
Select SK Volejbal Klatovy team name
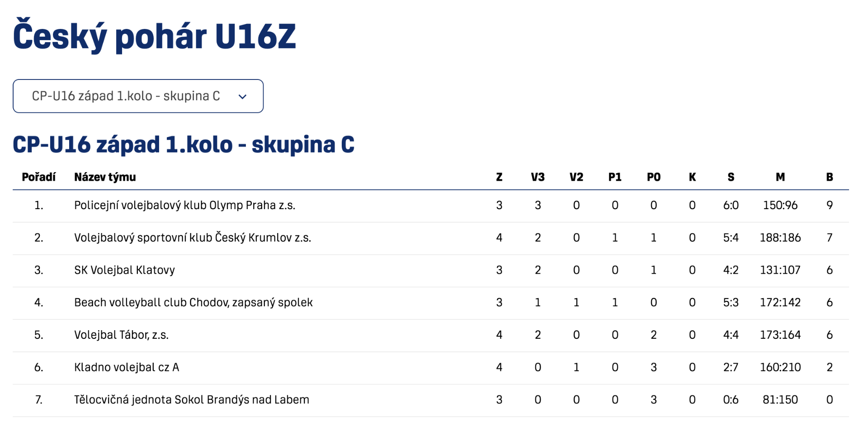[x=124, y=270]
